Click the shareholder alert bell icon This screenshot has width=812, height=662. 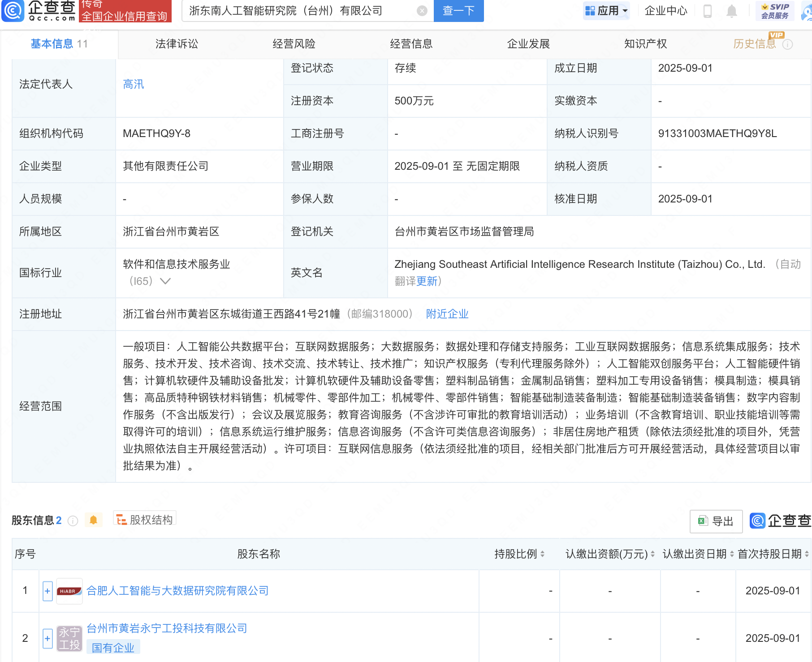click(x=93, y=520)
